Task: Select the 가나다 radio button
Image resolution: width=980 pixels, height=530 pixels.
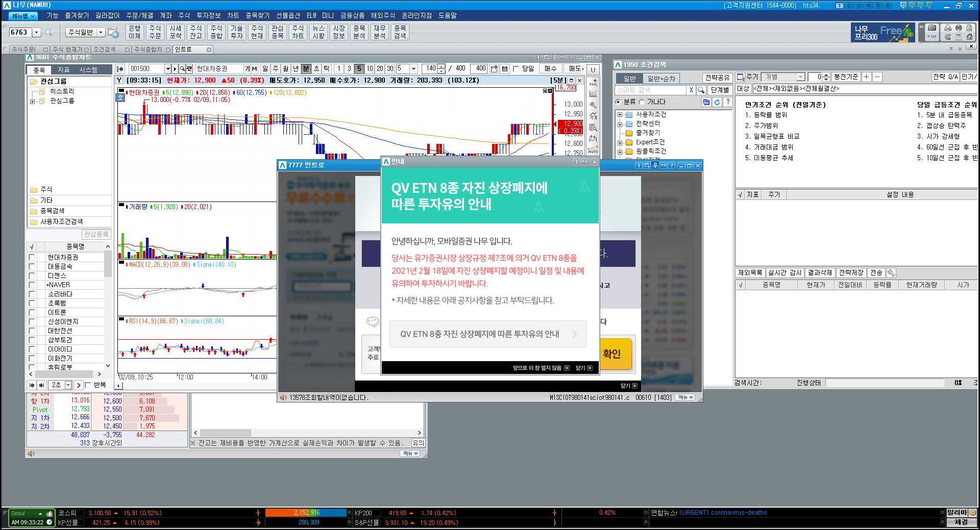Action: 642,102
